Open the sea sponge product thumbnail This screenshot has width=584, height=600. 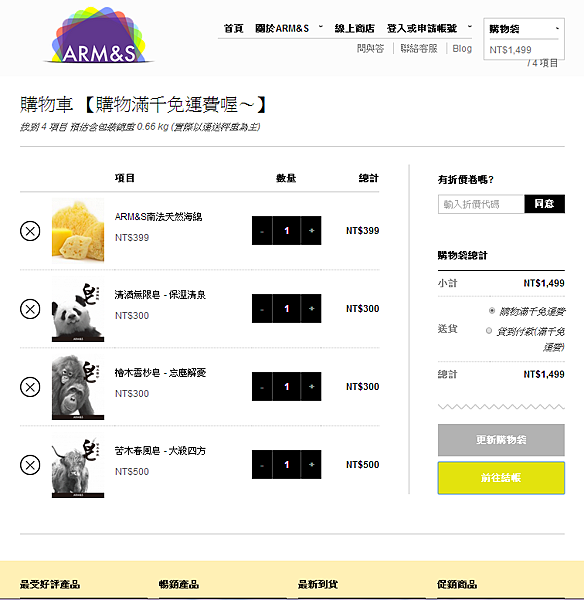pyautogui.click(x=78, y=230)
